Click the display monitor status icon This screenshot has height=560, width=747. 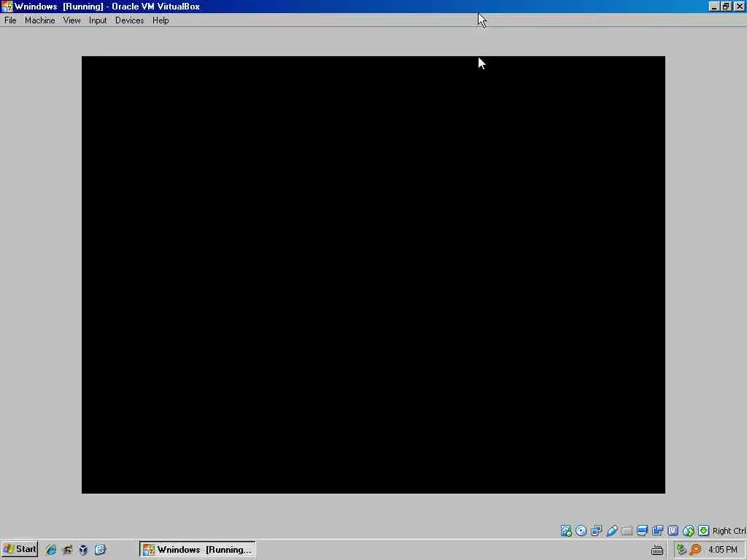[x=642, y=531]
